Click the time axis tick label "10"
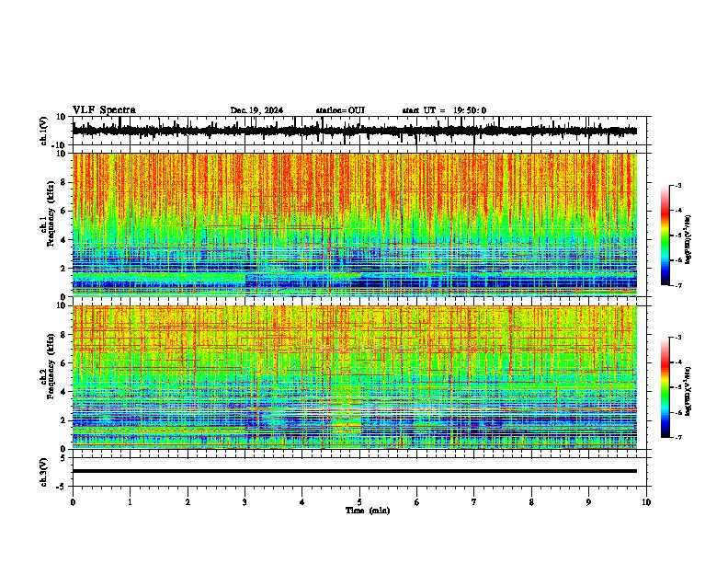This screenshot has height=563, width=728. (646, 502)
